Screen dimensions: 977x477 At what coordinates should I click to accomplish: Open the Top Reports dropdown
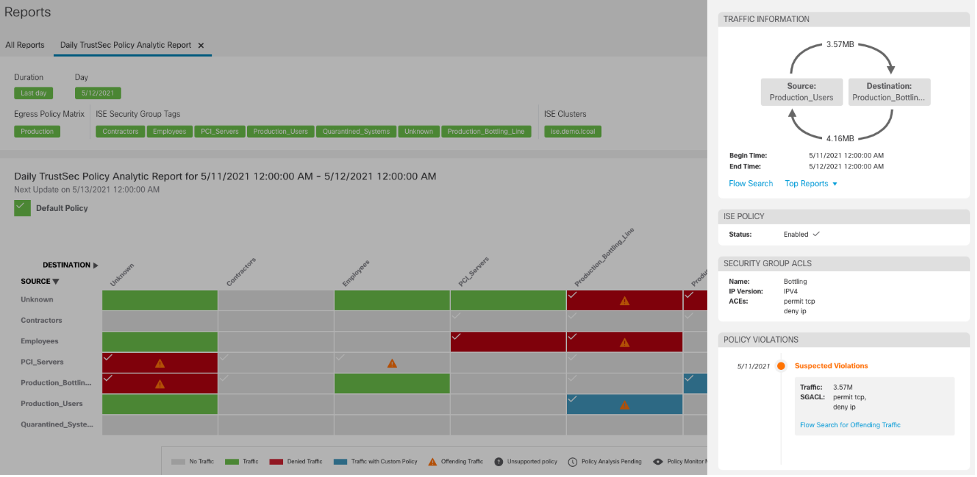point(811,184)
